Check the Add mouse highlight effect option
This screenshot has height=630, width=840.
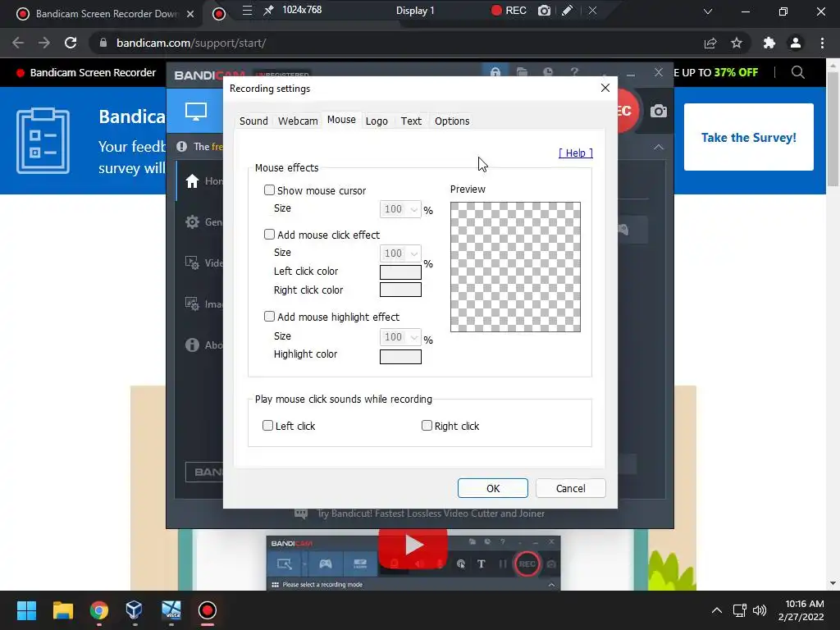click(269, 317)
